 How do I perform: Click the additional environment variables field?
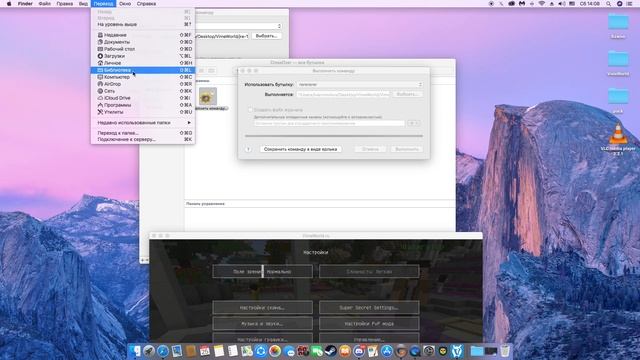coord(329,123)
